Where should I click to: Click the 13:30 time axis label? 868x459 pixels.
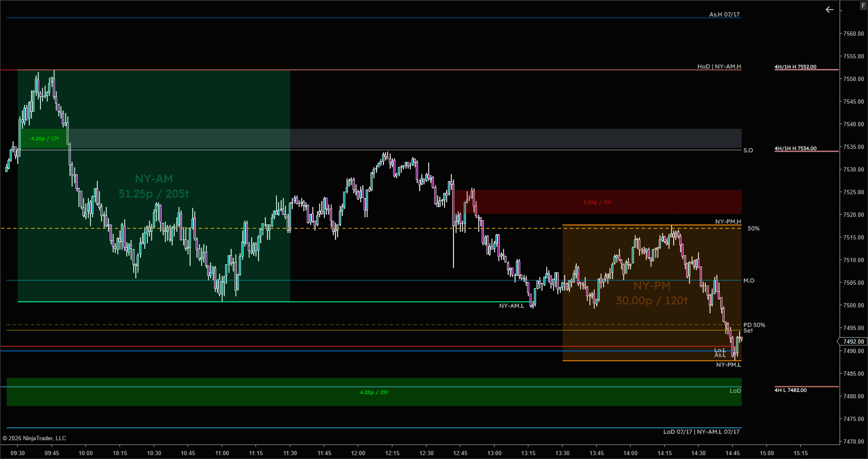pos(562,453)
